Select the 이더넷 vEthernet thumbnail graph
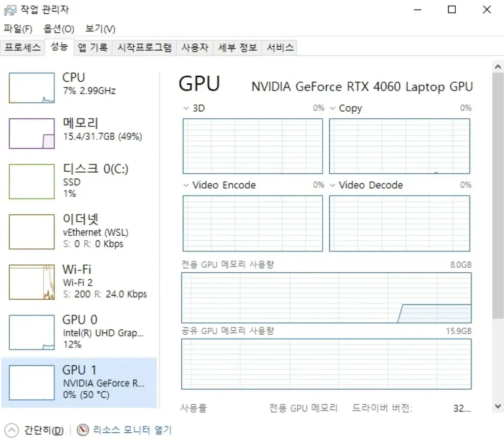 click(x=32, y=232)
